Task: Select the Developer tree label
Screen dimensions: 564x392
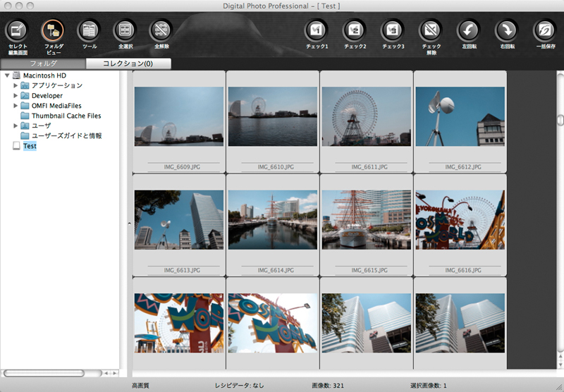Action: (47, 96)
